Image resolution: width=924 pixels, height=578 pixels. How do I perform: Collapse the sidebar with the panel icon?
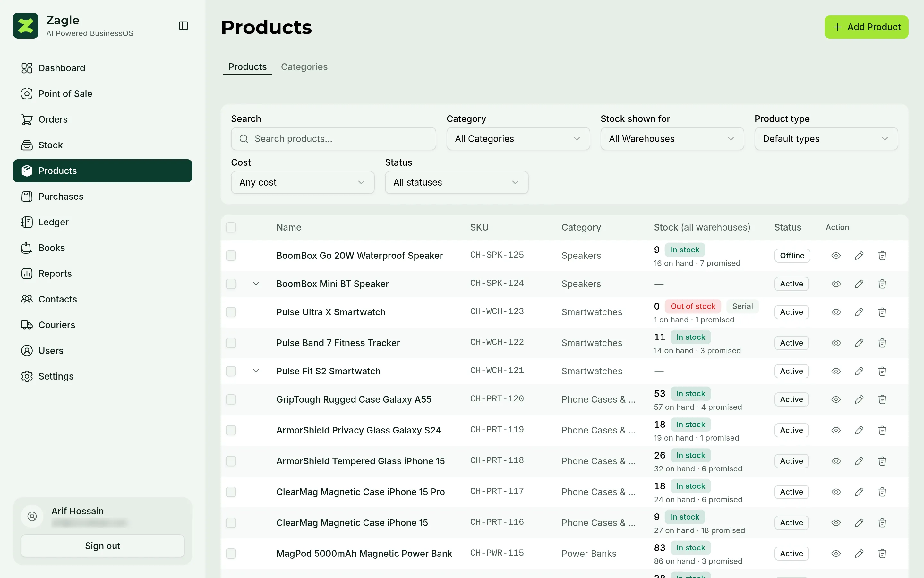click(x=183, y=26)
